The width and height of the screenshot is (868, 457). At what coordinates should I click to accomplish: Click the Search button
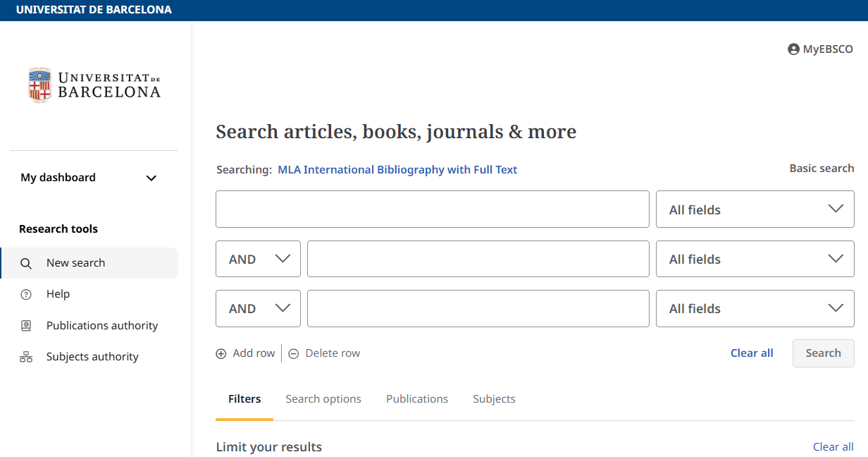pyautogui.click(x=823, y=353)
